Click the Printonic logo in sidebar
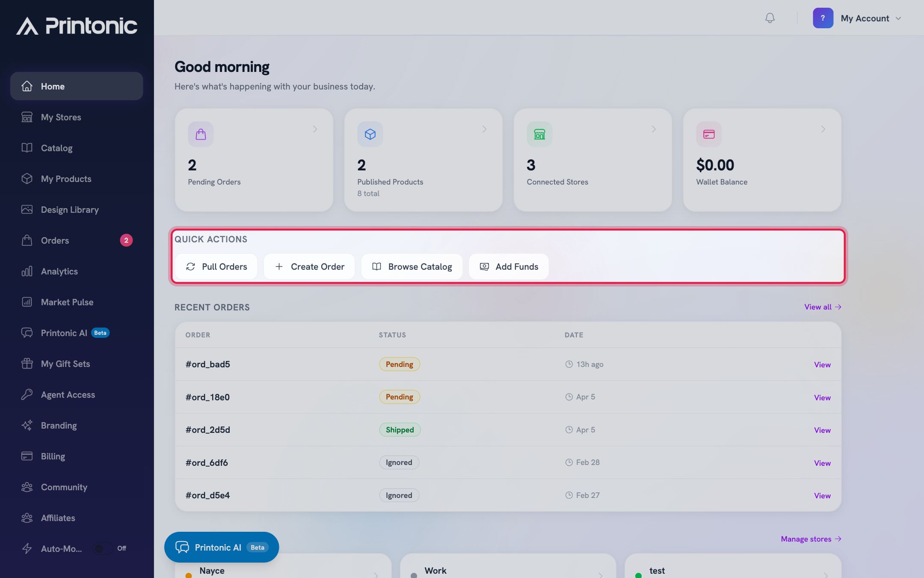This screenshot has width=924, height=578. click(77, 26)
